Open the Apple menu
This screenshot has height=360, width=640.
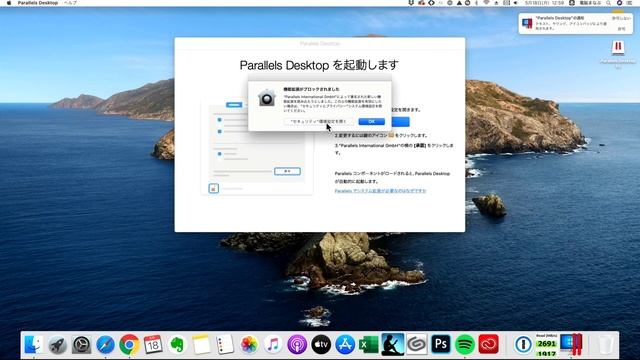9,3
